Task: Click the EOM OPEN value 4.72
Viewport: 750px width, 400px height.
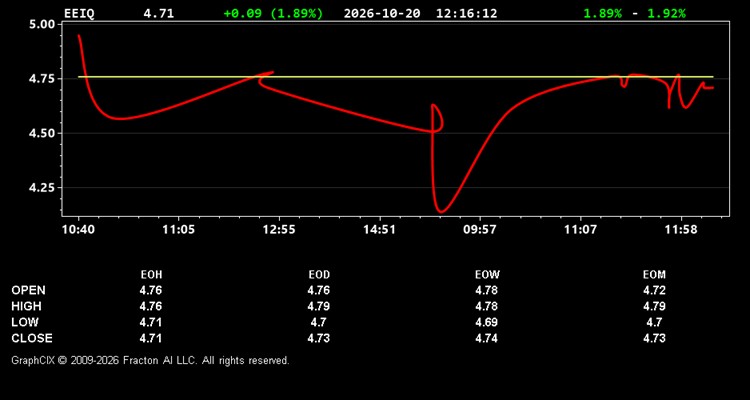Action: click(x=654, y=290)
